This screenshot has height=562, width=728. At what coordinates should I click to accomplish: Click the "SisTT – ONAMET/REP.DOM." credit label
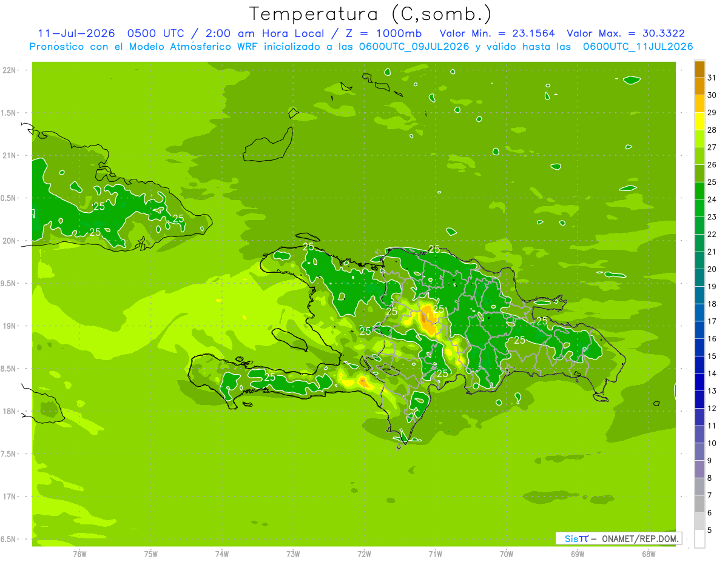coord(619,538)
